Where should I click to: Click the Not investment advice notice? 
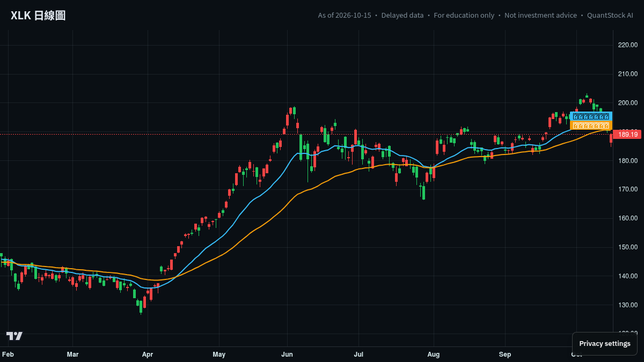pyautogui.click(x=540, y=16)
